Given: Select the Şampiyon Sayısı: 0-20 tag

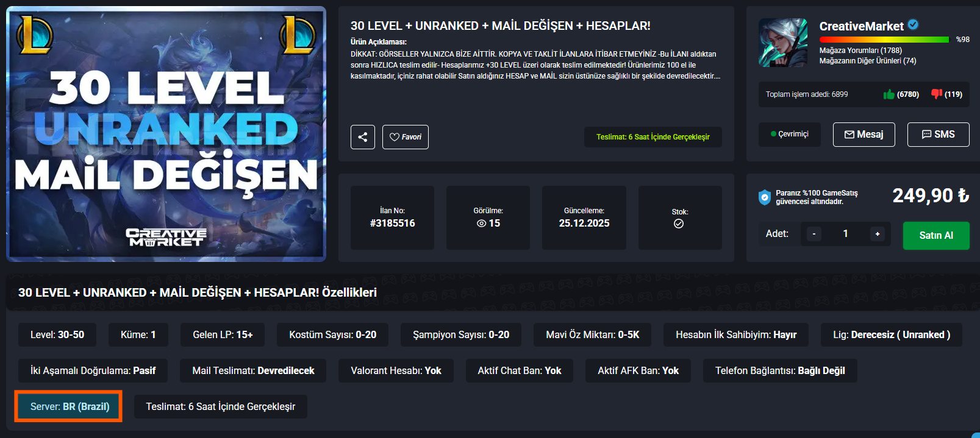Looking at the screenshot, I should 461,335.
